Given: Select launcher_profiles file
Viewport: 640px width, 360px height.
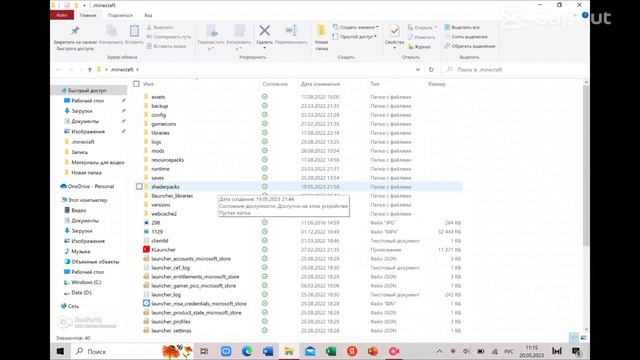Looking at the screenshot, I should [x=171, y=322].
